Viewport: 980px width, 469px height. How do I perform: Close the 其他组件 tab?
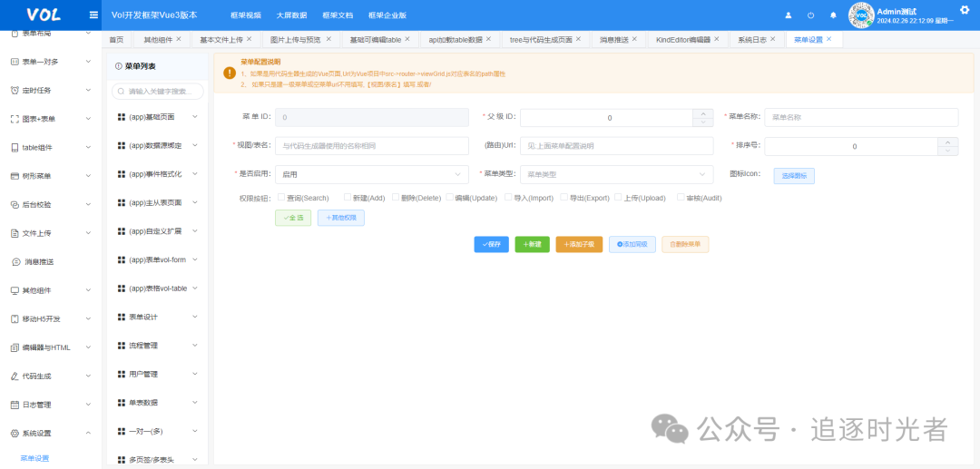(179, 39)
